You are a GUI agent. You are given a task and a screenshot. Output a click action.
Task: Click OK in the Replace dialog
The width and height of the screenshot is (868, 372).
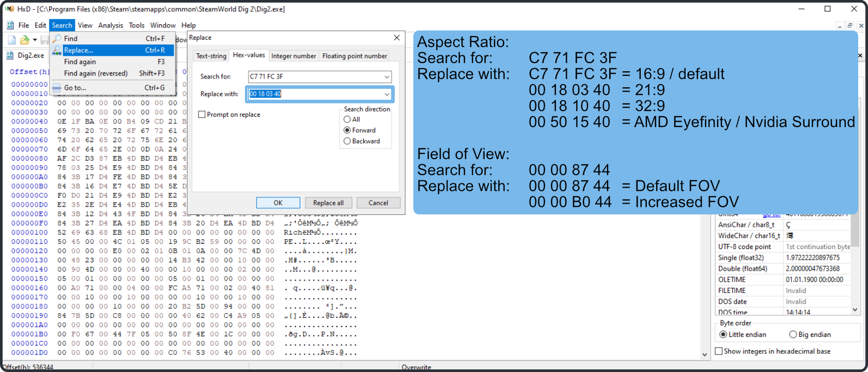(x=278, y=203)
